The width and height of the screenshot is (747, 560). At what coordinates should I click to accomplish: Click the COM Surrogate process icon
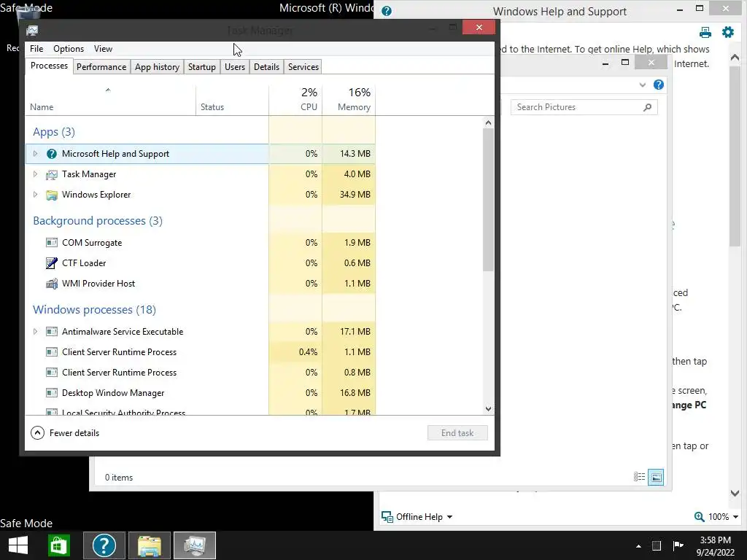(x=52, y=242)
